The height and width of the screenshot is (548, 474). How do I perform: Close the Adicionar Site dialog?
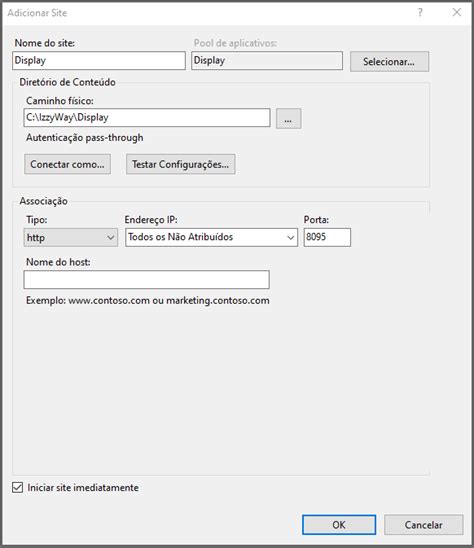[x=457, y=13]
